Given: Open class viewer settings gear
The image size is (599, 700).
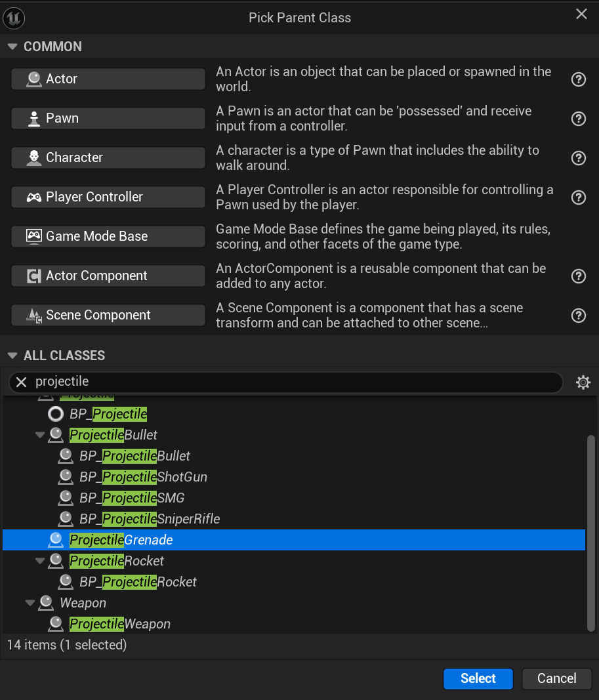Looking at the screenshot, I should click(583, 382).
